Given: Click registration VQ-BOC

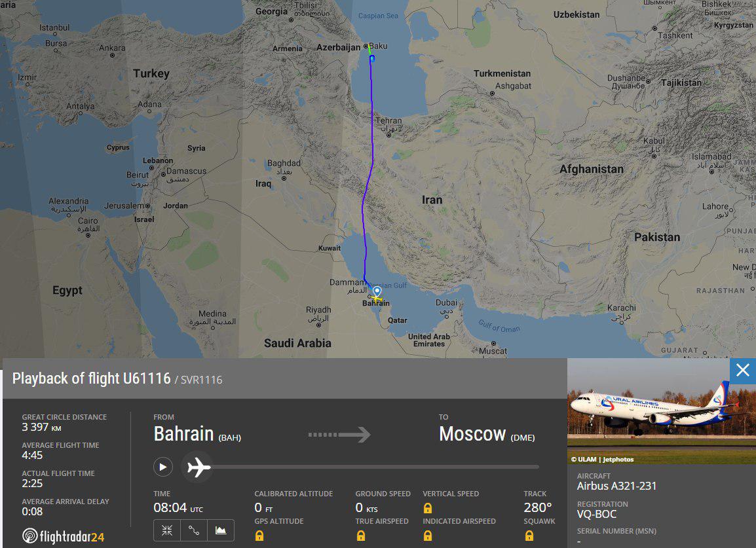Looking at the screenshot, I should click(x=596, y=514).
